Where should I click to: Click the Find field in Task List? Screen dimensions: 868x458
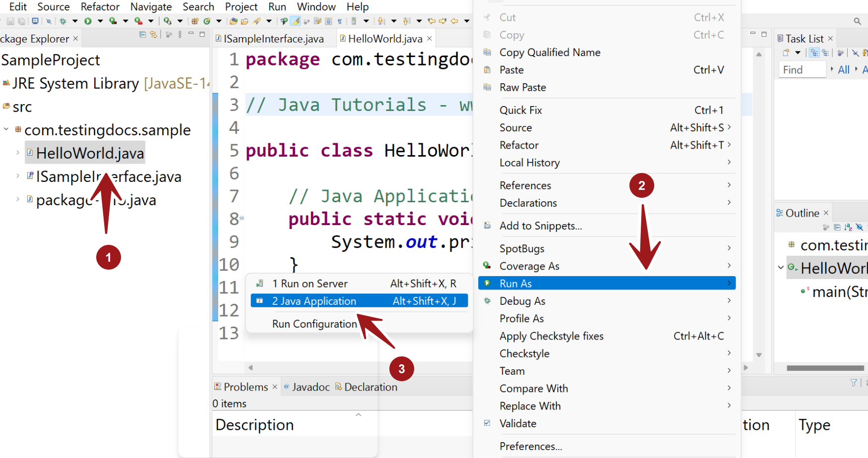802,70
